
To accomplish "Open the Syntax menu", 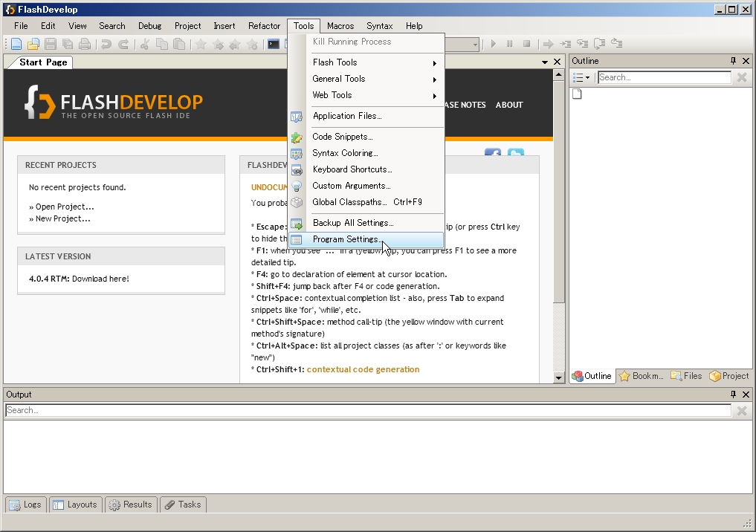I will [379, 26].
